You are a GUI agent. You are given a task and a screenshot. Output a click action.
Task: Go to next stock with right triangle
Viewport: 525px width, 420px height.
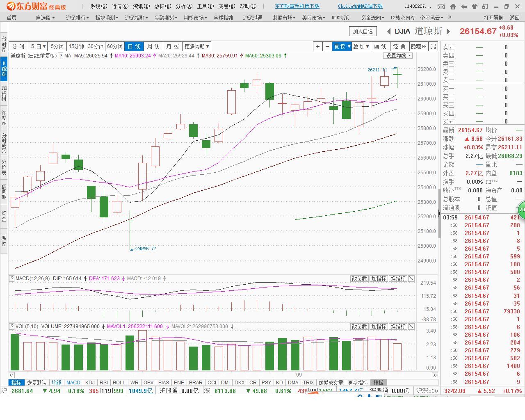click(448, 31)
